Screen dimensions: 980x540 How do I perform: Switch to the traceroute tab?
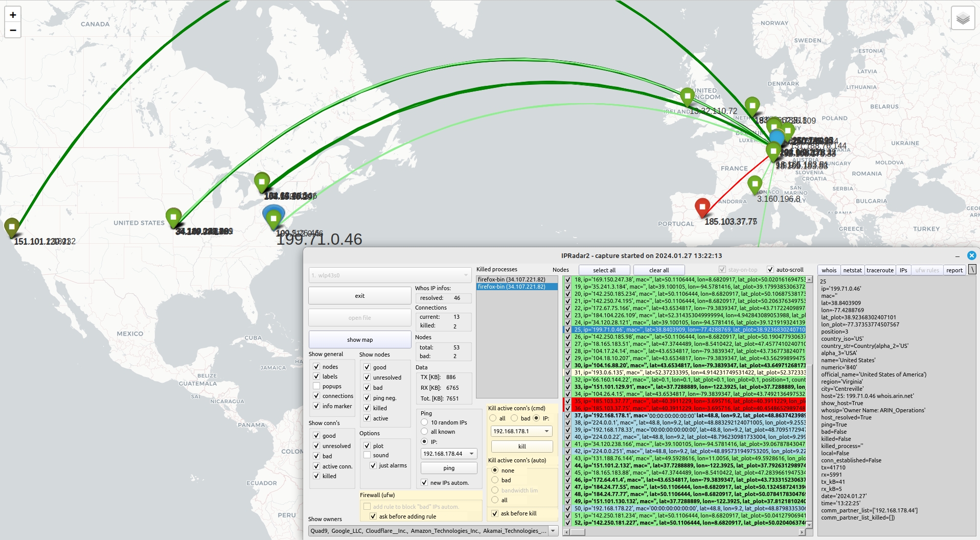(880, 270)
